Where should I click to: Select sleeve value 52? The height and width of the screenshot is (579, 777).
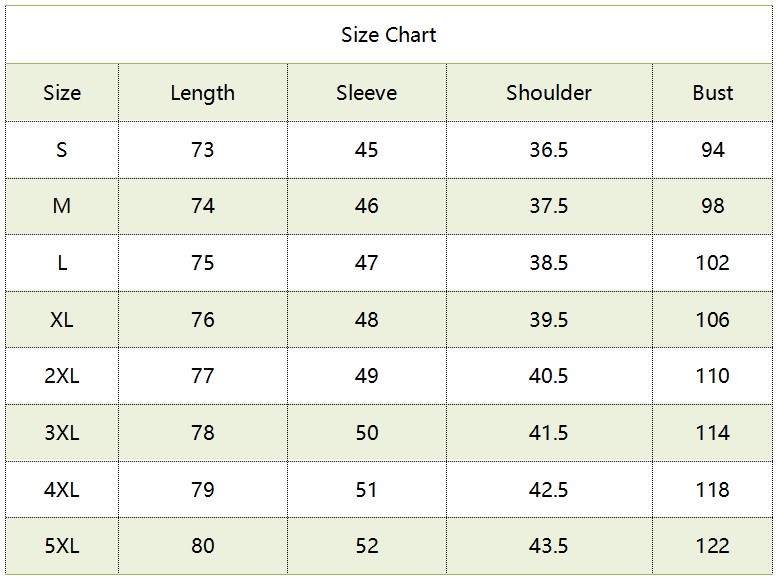click(x=366, y=546)
